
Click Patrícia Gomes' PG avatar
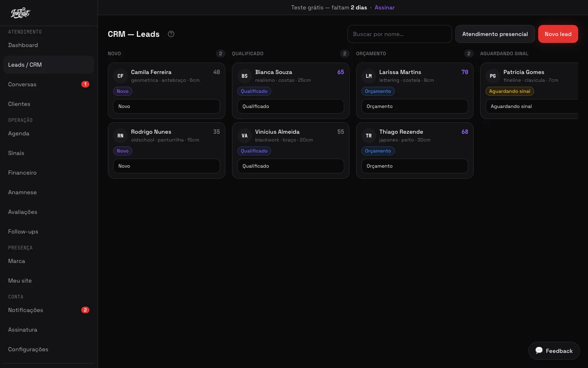click(x=493, y=76)
